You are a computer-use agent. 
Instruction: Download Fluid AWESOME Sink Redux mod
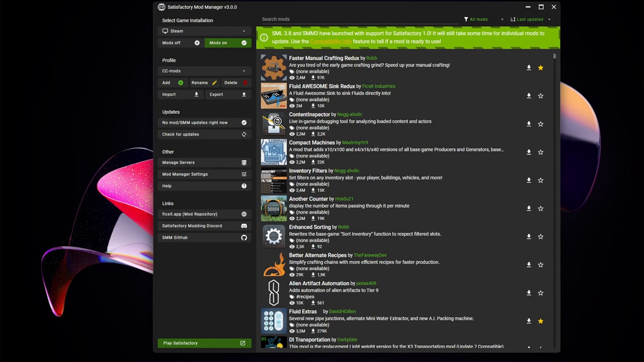(x=529, y=96)
